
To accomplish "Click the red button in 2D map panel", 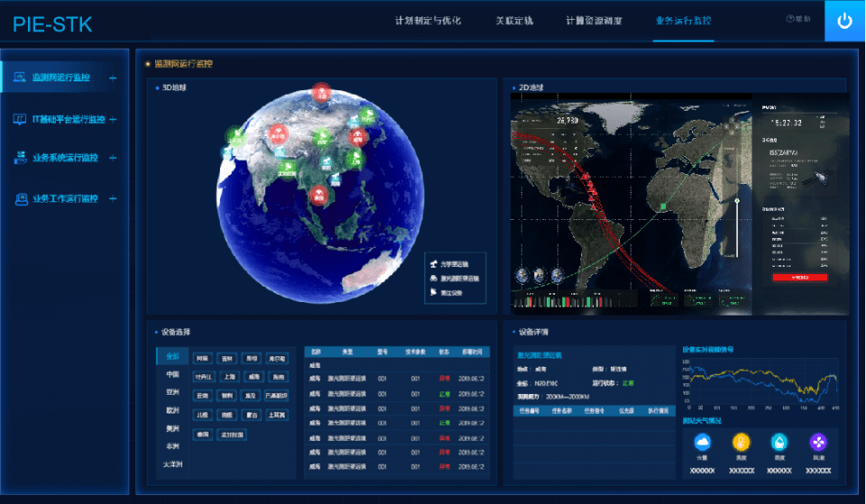I will (798, 278).
